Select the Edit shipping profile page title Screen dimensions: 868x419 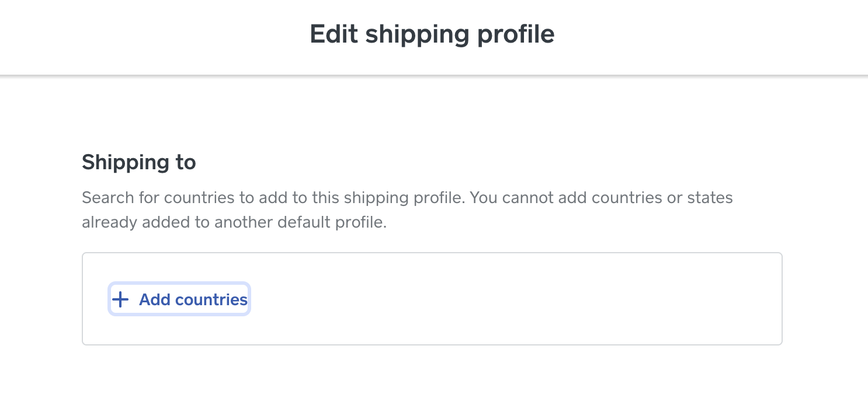point(432,34)
